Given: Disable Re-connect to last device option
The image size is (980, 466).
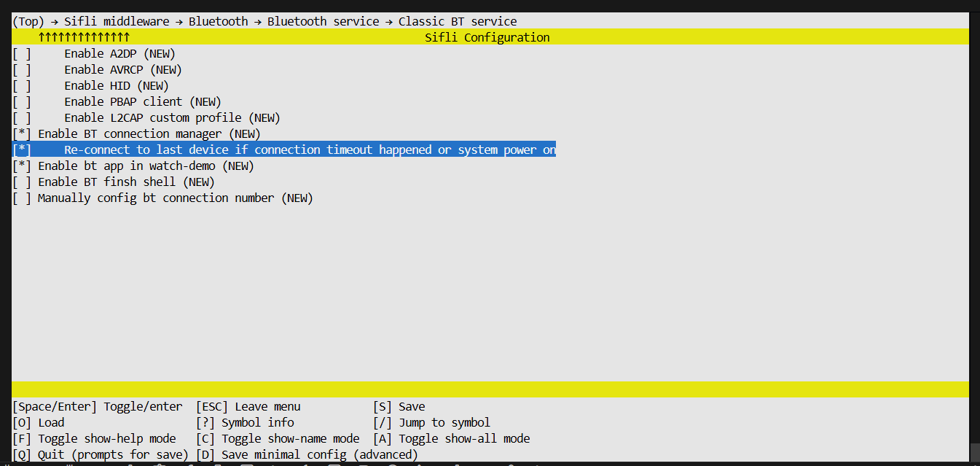Looking at the screenshot, I should 22,149.
